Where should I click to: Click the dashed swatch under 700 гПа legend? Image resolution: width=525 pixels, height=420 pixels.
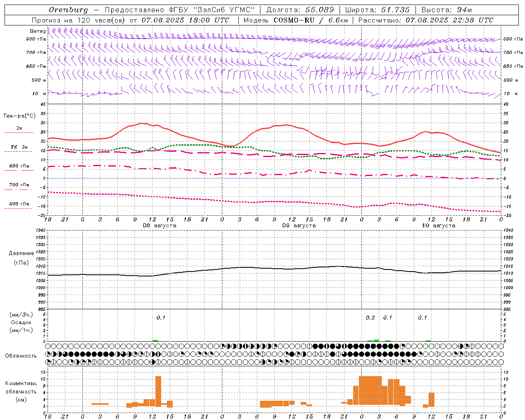tap(19, 189)
